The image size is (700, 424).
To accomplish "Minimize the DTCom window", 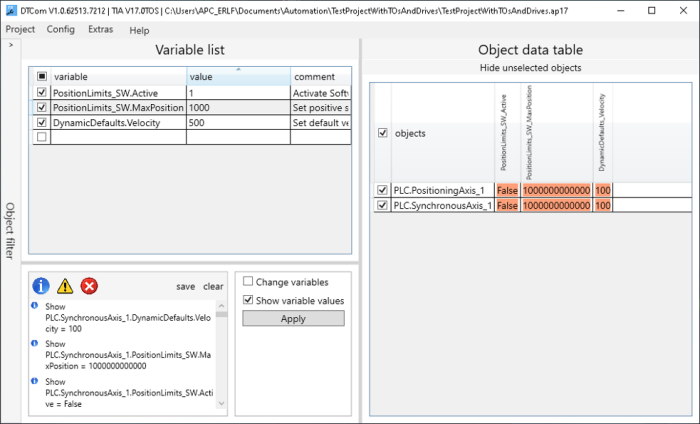I will tap(621, 11).
